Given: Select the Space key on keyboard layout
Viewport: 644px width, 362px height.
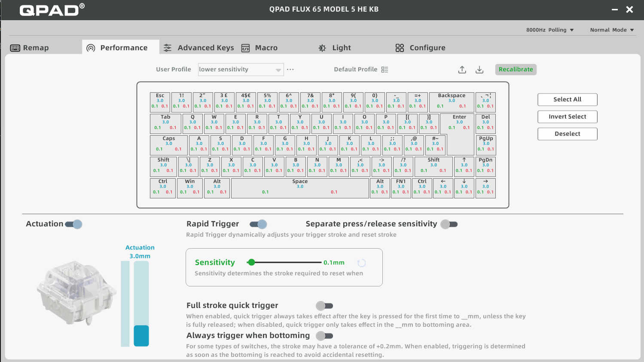Looking at the screenshot, I should [300, 188].
